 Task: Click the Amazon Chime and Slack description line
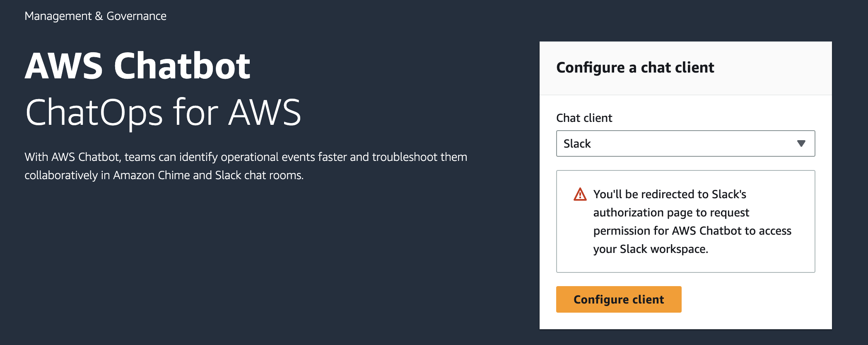(x=164, y=175)
